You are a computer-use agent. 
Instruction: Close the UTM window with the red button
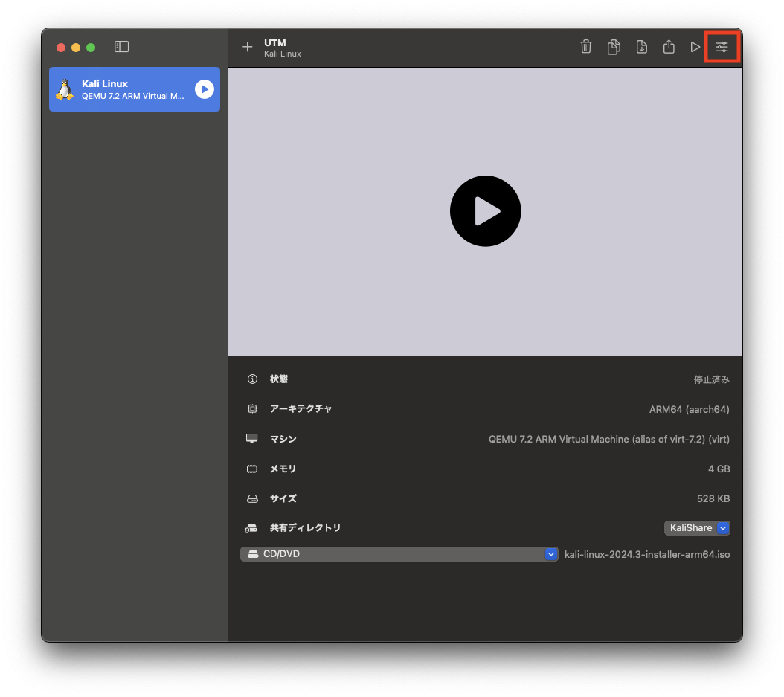(61, 48)
